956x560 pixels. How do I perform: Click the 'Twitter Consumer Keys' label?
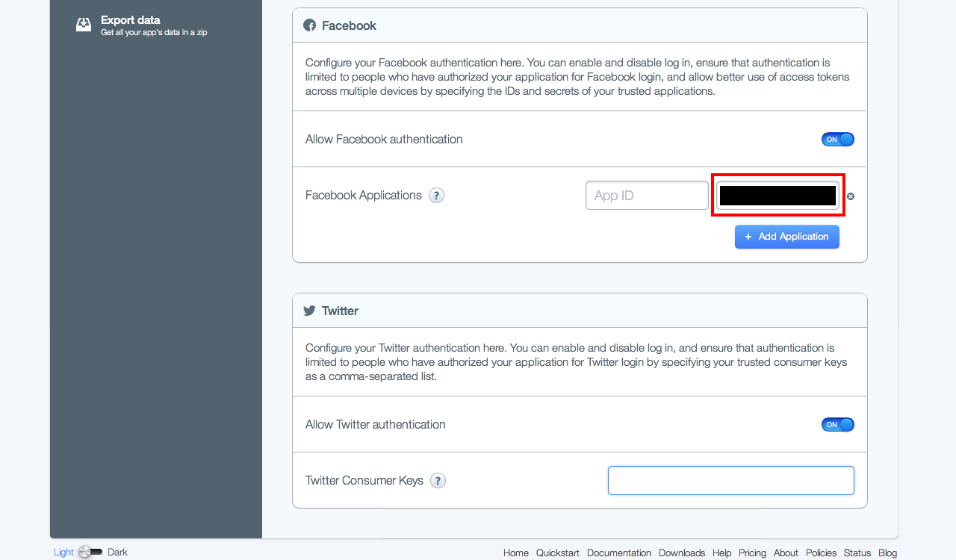point(364,481)
